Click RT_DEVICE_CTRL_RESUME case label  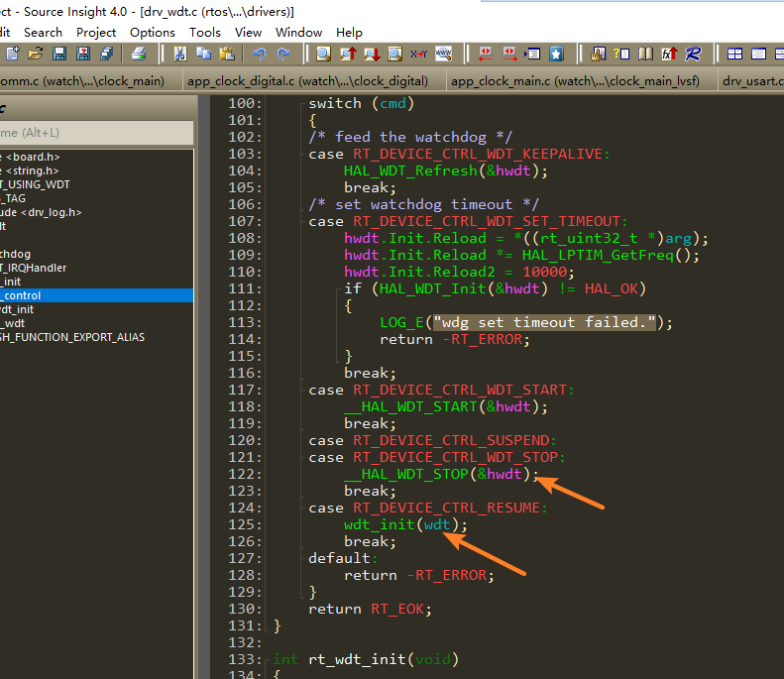point(446,508)
